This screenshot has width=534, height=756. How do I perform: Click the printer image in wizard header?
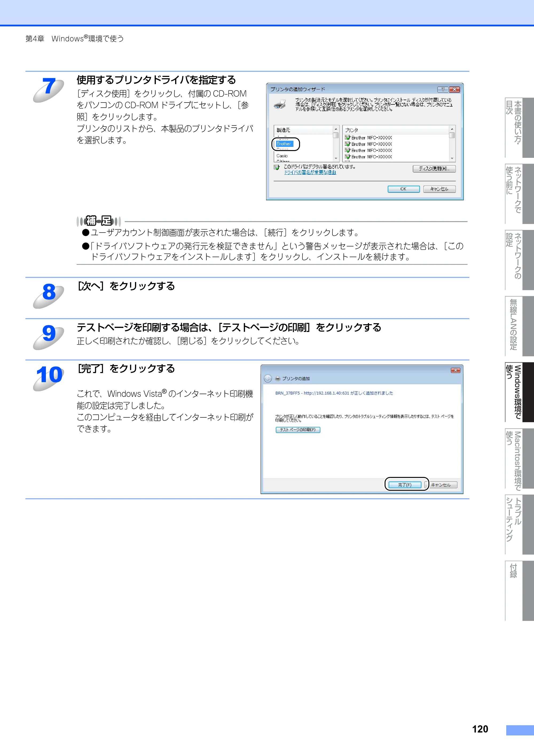coord(280,104)
